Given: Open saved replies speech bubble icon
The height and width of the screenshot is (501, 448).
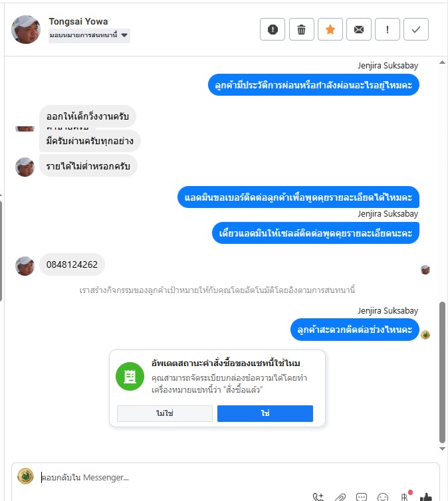Looking at the screenshot, I should [x=362, y=497].
